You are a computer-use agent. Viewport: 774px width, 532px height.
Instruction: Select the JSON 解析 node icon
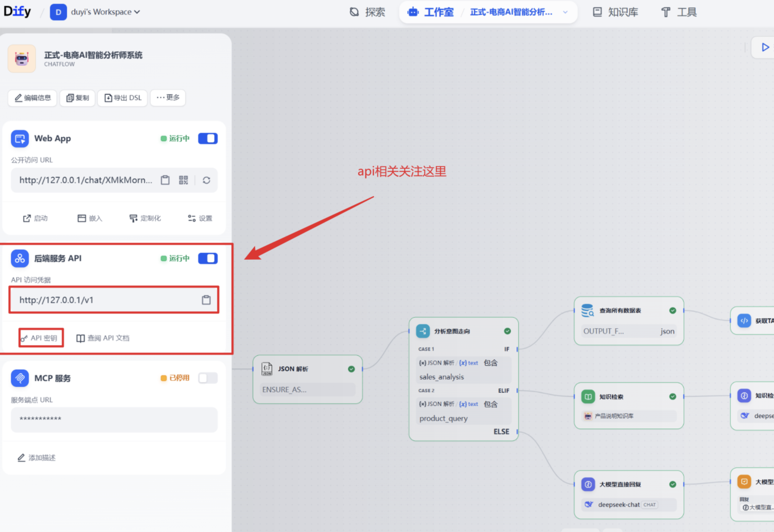[267, 369]
